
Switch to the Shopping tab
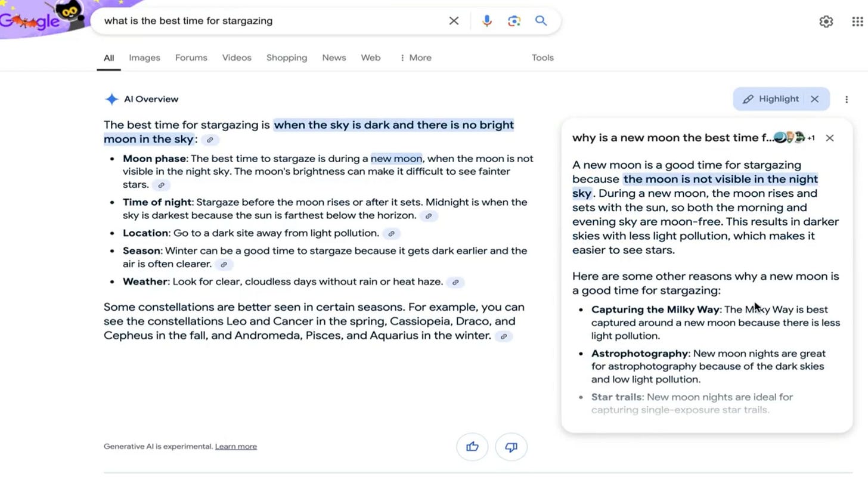[287, 58]
